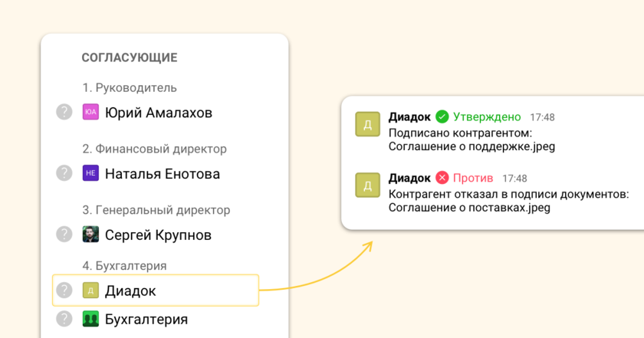This screenshot has height=338, width=644.
Task: Select approver Юрий Амалахов
Action: pyautogui.click(x=158, y=113)
